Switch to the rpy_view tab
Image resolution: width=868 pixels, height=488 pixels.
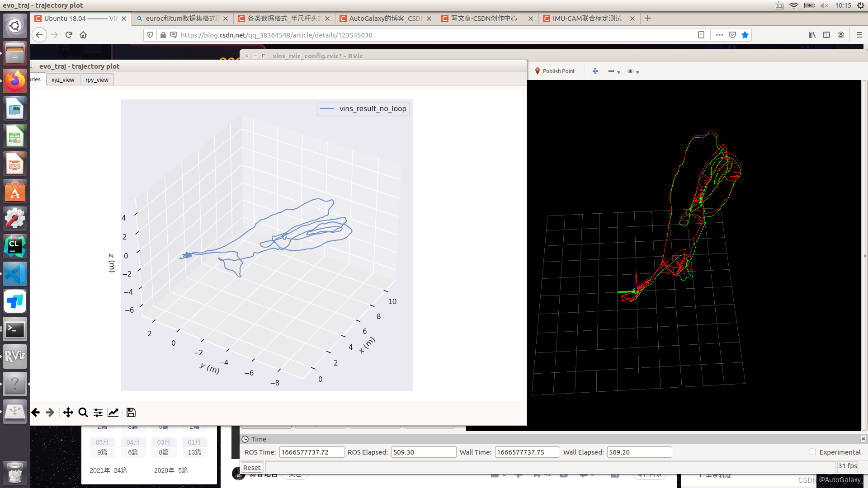(x=97, y=80)
